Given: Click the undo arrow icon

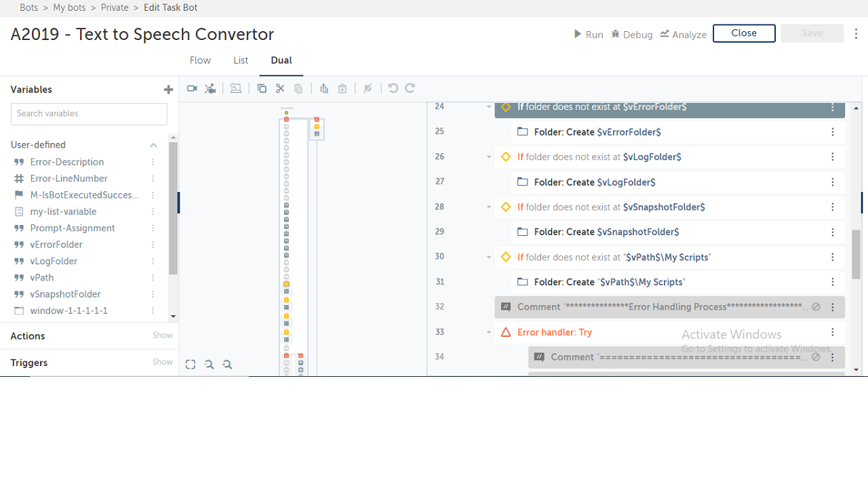Looking at the screenshot, I should click(x=393, y=89).
